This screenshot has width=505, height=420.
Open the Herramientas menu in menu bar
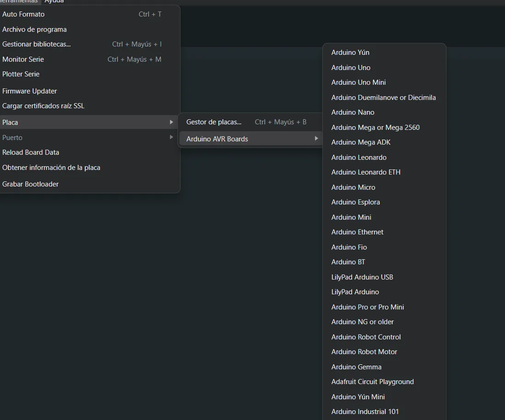[x=19, y=1]
